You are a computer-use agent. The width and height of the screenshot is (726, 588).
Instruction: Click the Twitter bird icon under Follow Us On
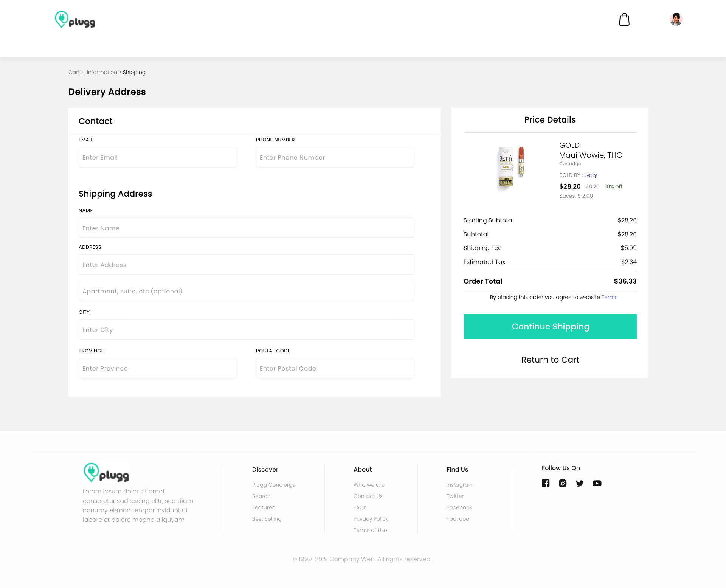coord(580,483)
